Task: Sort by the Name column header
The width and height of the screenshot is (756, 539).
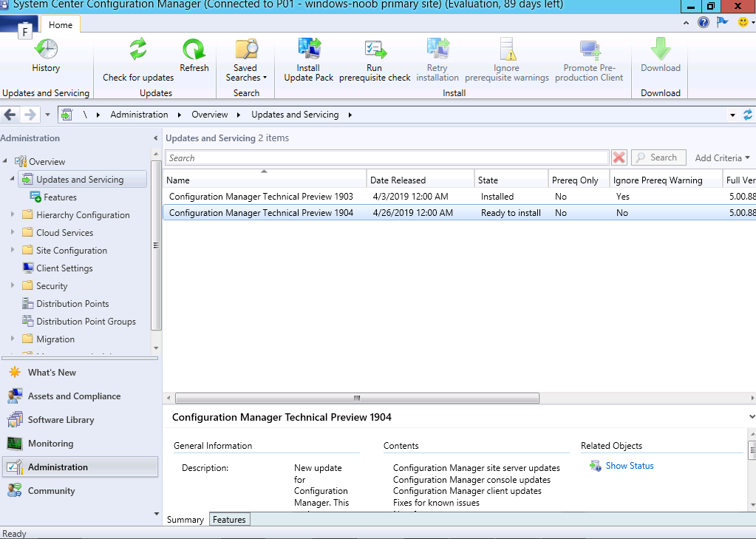Action: (x=265, y=180)
